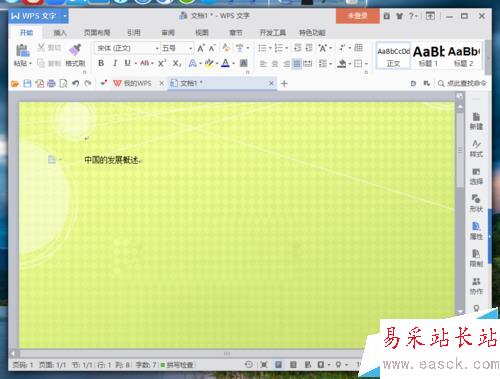Image resolution: width=500 pixels, height=379 pixels.
Task: Toggle subscript X₂ formatting
Action: click(x=177, y=63)
